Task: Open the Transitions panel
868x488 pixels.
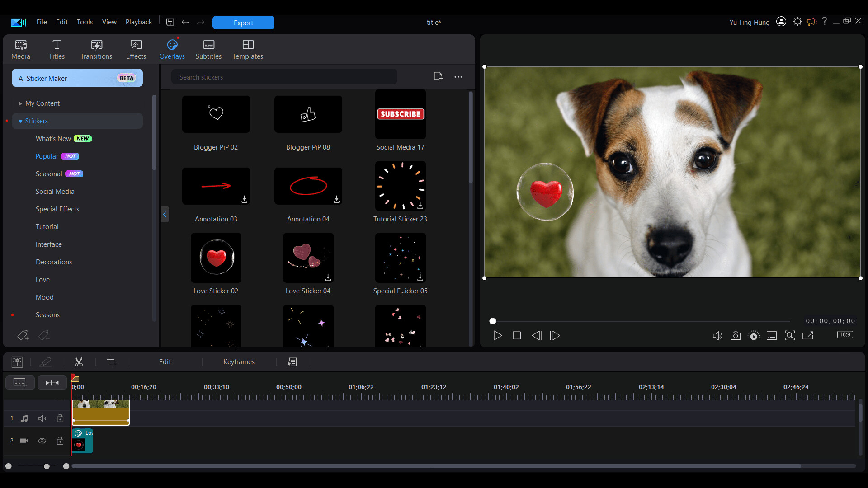Action: tap(96, 49)
